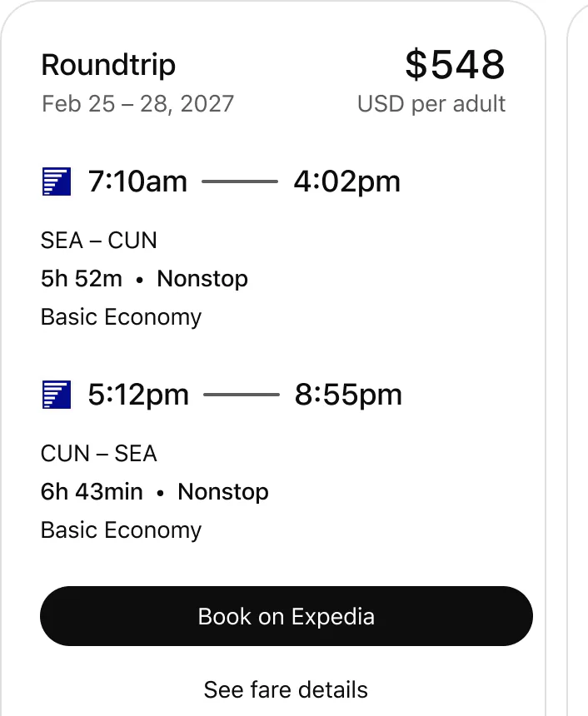Viewport: 588px width, 716px height.
Task: Select the 8:55pm arrival time
Action: [346, 394]
